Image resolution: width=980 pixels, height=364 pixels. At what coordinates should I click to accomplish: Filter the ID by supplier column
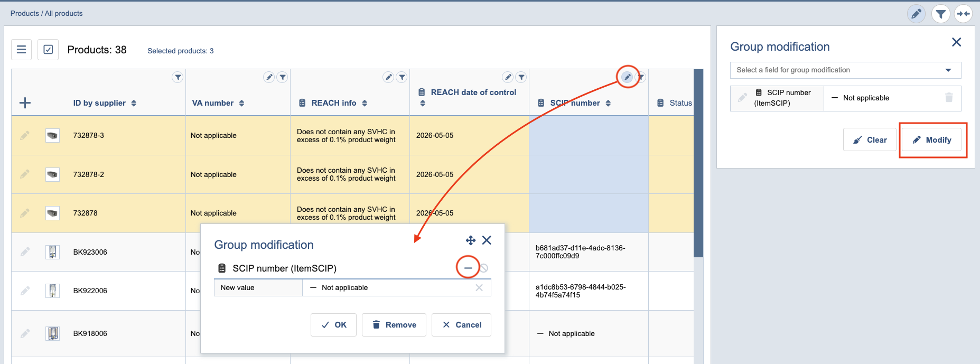click(178, 77)
